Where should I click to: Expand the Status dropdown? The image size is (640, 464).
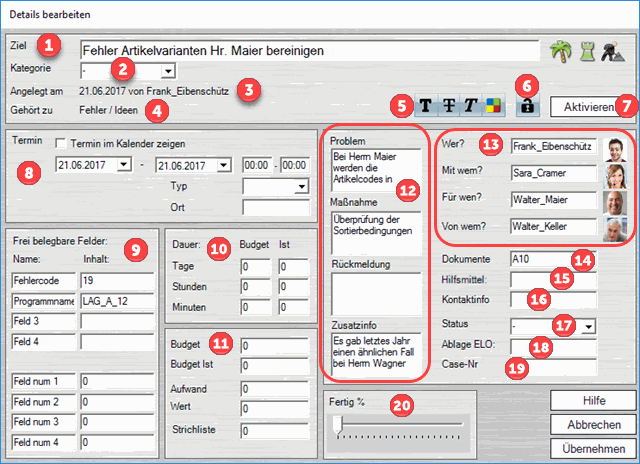tap(588, 326)
